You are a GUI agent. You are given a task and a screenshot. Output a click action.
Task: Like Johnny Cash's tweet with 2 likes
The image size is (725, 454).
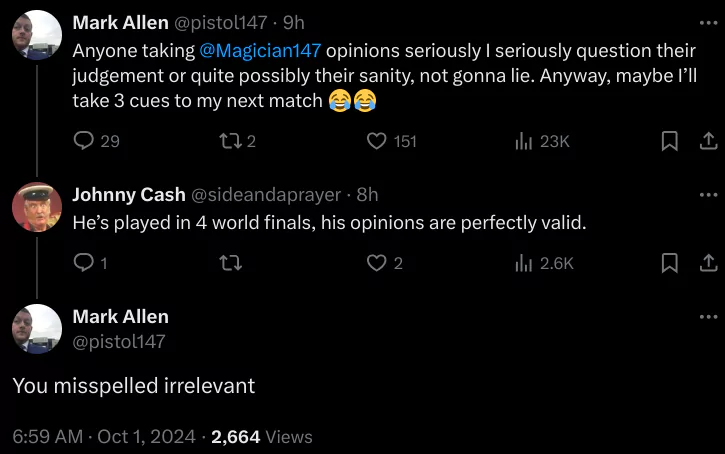(376, 263)
